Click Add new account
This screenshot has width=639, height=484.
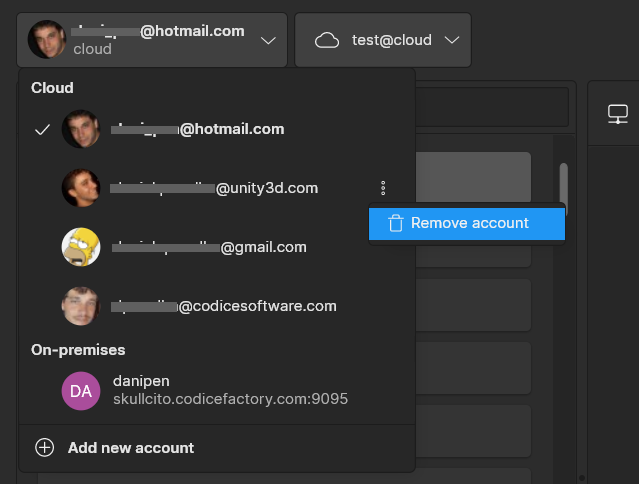216,448
